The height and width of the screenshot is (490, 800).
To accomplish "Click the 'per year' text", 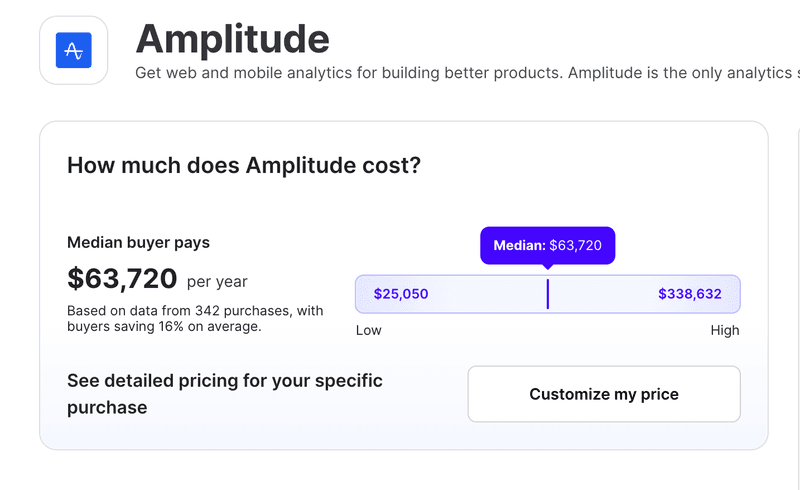I will click(217, 281).
